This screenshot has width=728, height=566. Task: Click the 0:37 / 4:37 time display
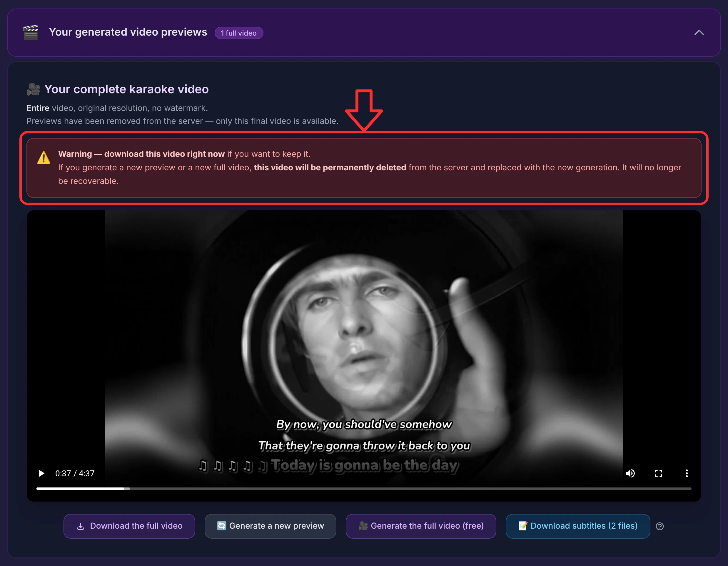(75, 473)
